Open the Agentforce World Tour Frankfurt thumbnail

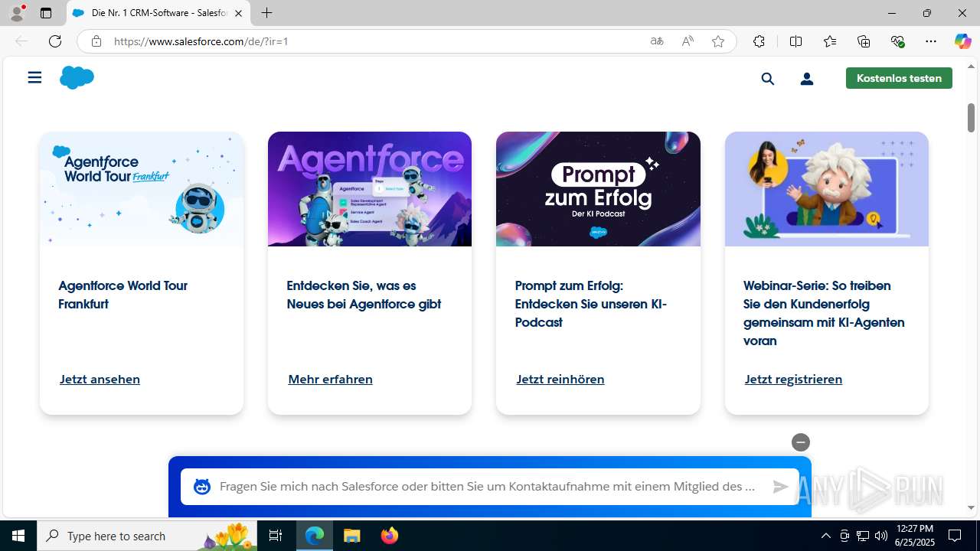click(142, 189)
